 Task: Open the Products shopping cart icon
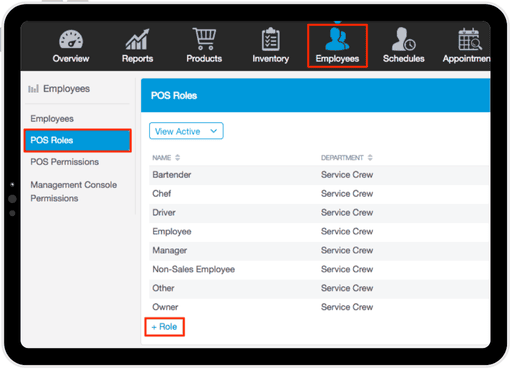204,39
